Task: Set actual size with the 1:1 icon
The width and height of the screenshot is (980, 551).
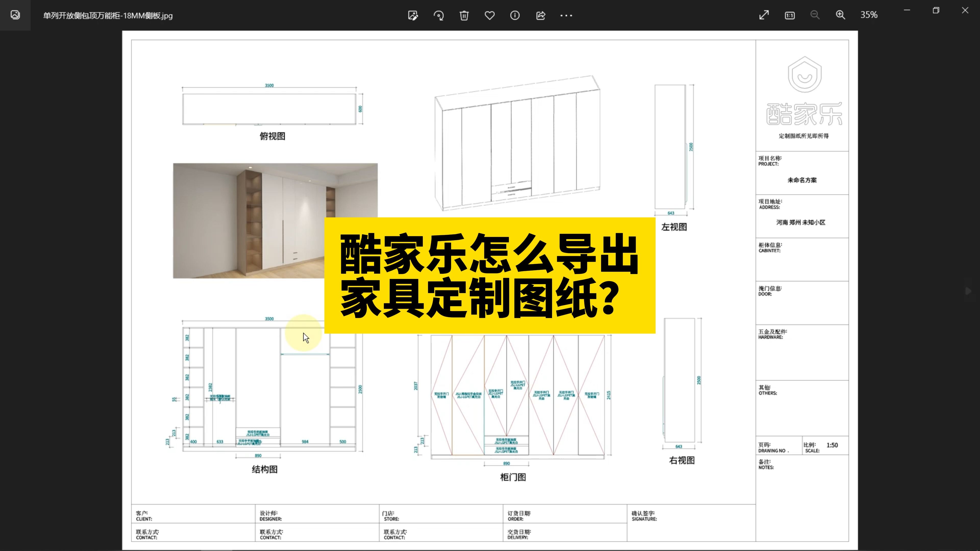Action: pyautogui.click(x=790, y=15)
